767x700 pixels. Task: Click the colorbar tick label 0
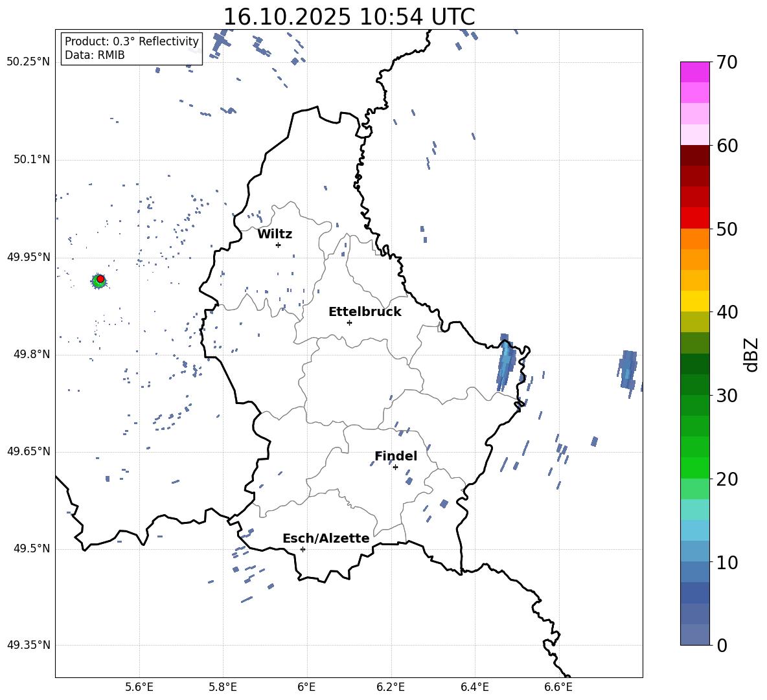click(x=722, y=645)
